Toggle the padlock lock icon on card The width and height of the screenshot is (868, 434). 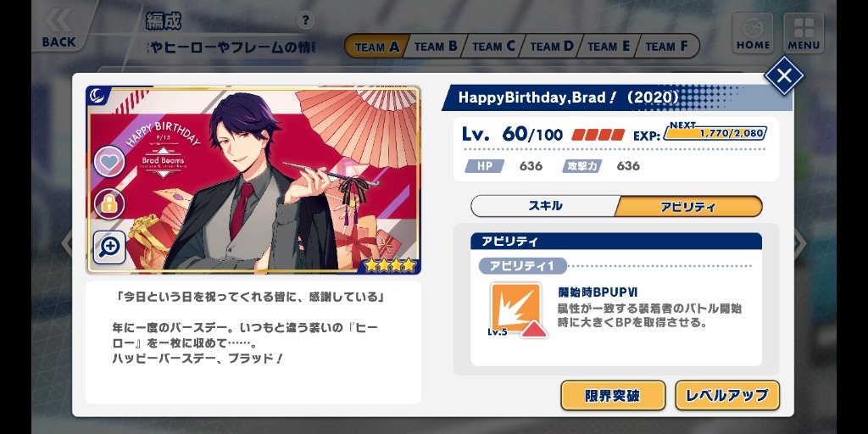(x=109, y=203)
